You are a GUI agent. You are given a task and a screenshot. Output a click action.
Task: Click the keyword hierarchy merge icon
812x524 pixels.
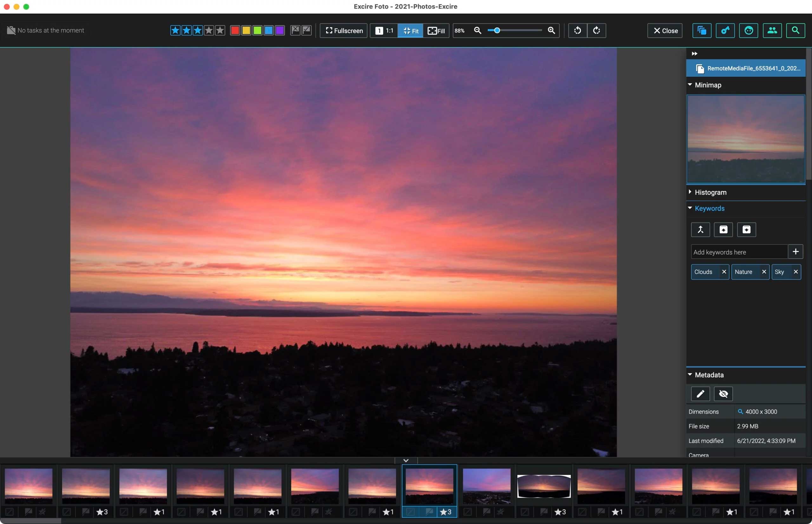click(x=700, y=230)
